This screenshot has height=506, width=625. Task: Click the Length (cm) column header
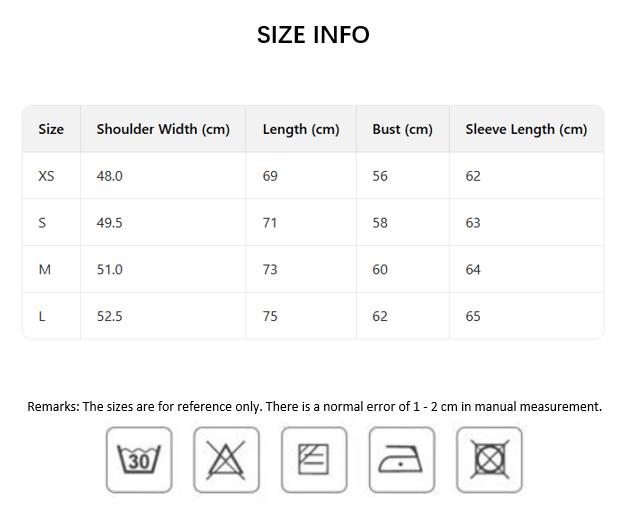click(x=301, y=129)
